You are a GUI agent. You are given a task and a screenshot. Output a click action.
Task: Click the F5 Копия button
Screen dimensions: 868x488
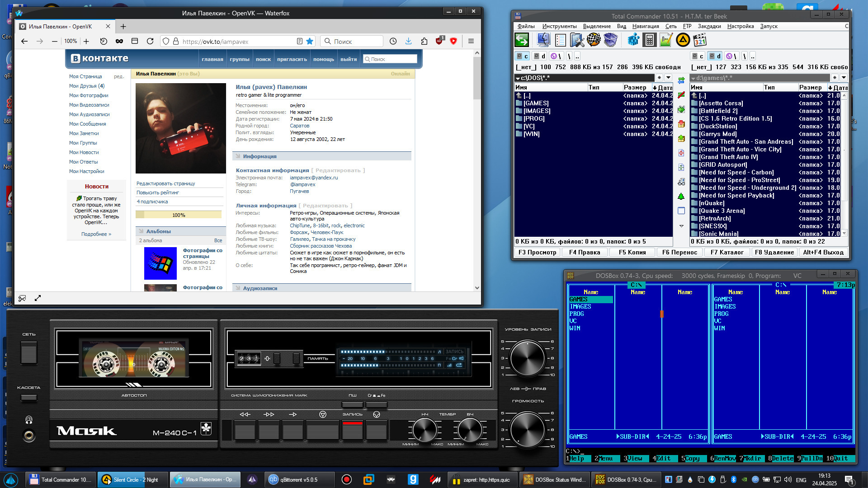coord(632,252)
